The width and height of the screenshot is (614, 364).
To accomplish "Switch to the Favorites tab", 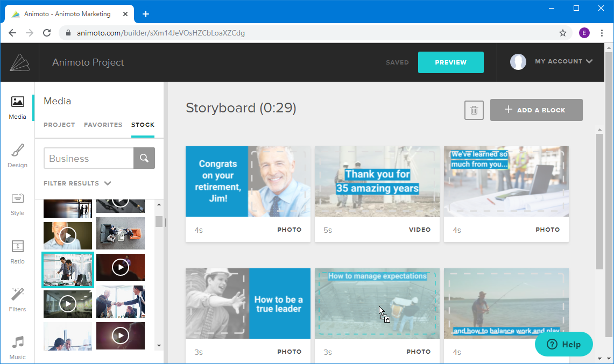I will pos(103,125).
